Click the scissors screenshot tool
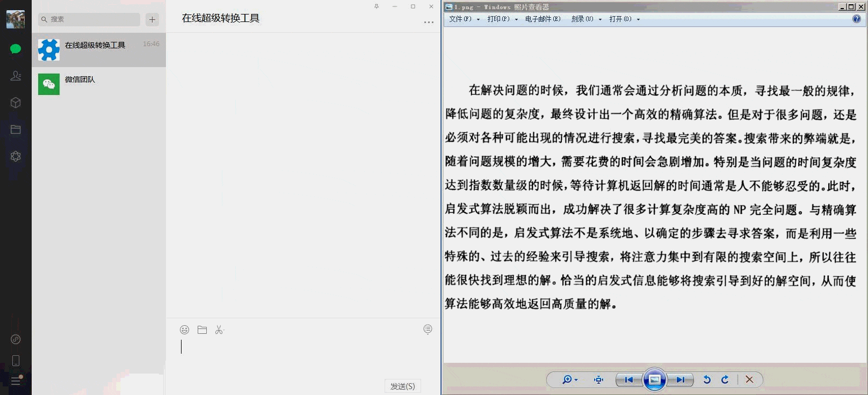868x395 pixels. (219, 330)
